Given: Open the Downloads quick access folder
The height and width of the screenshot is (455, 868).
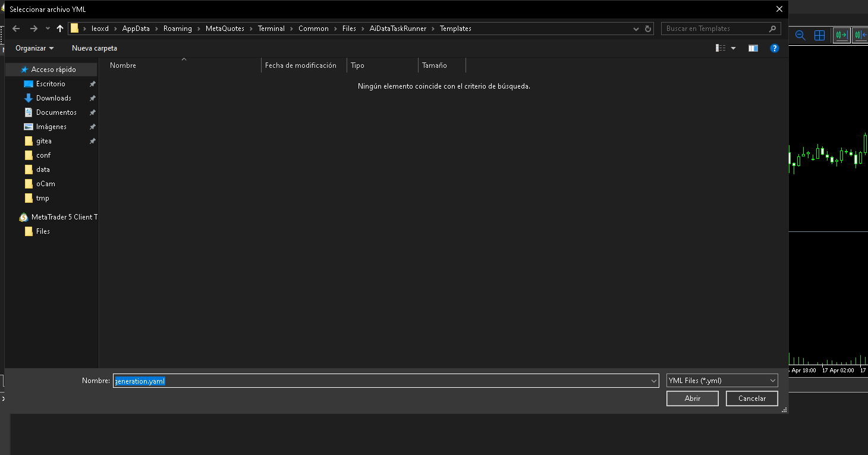Looking at the screenshot, I should [53, 98].
